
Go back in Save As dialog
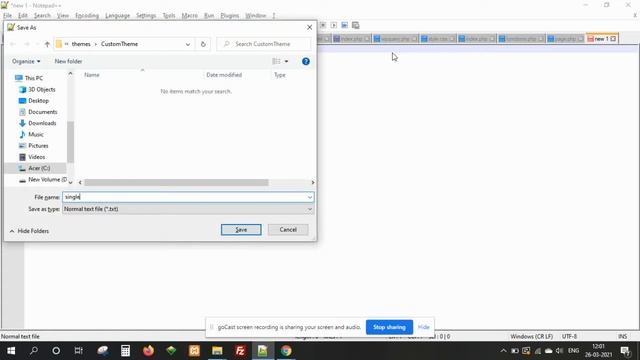pos(13,44)
